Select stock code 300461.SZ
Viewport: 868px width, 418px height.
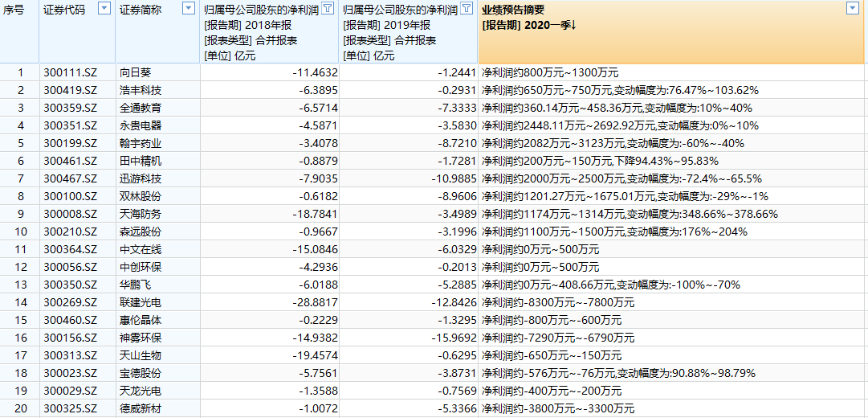[71, 161]
